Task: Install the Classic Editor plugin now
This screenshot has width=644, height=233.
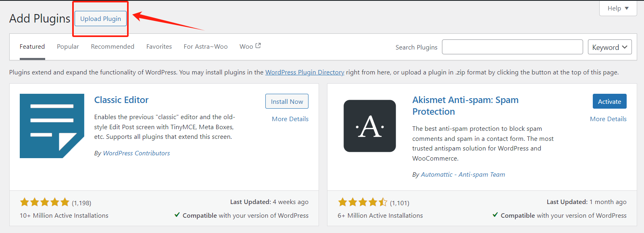Action: pyautogui.click(x=287, y=101)
